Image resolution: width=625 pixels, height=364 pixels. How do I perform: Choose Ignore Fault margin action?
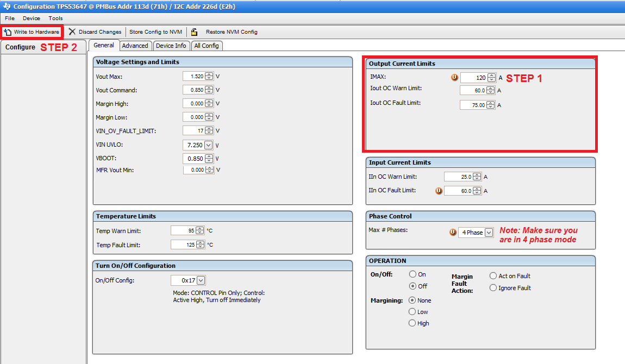493,287
